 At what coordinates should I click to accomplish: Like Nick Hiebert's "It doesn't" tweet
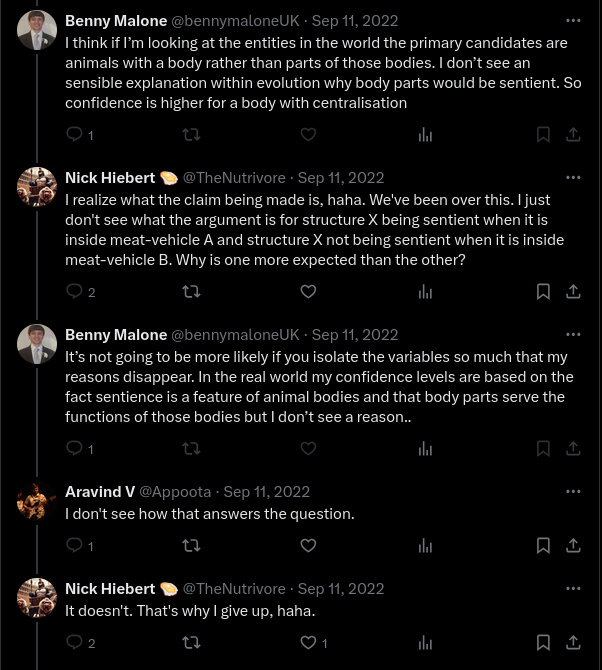tap(308, 642)
